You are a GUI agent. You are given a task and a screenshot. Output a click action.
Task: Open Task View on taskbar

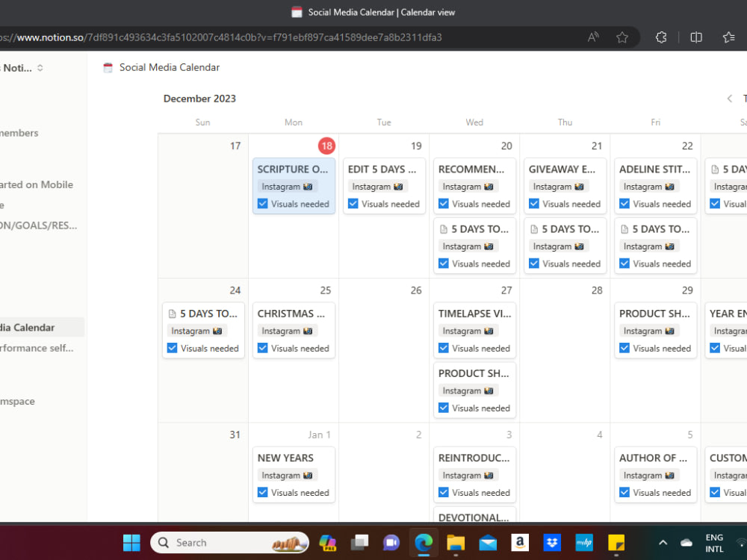click(x=360, y=542)
